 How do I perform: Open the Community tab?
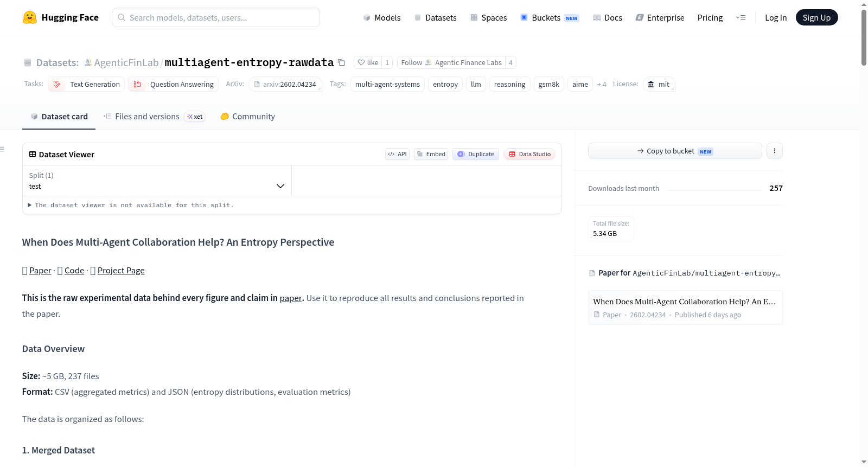(248, 116)
